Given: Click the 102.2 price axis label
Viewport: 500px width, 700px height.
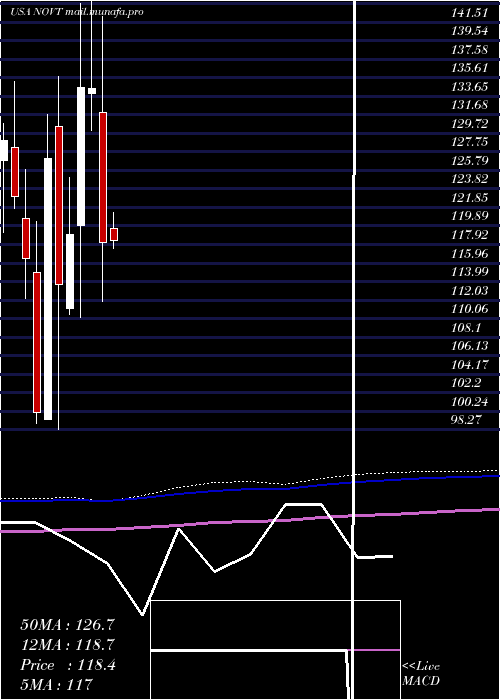Looking at the screenshot, I should (466, 383).
